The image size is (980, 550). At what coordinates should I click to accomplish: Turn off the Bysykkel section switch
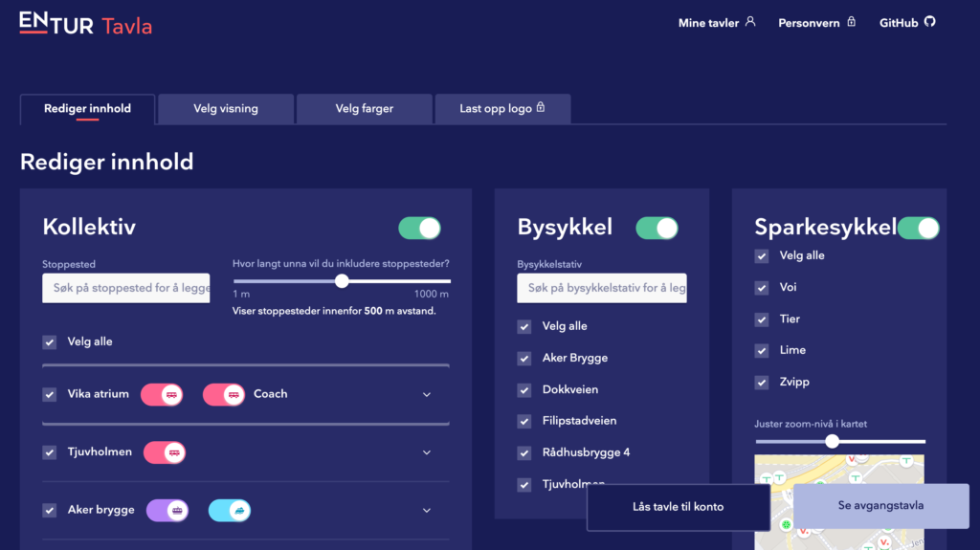tap(657, 228)
